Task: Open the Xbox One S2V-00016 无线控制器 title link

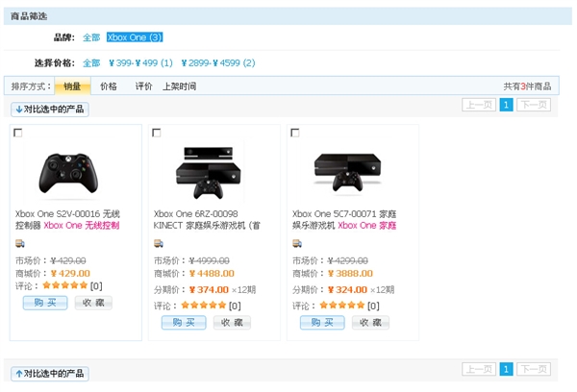Action: (67, 219)
